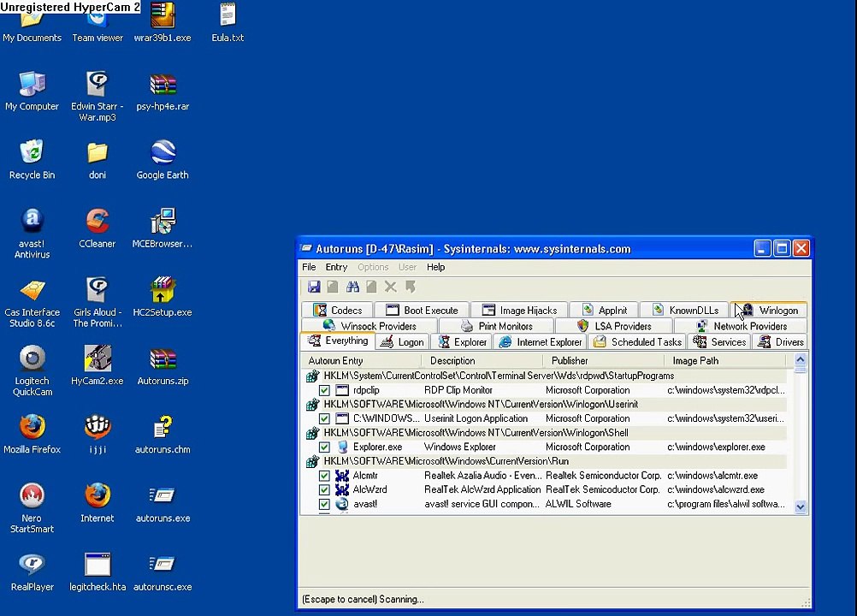Select Eula.txt desktop file icon

click(228, 22)
